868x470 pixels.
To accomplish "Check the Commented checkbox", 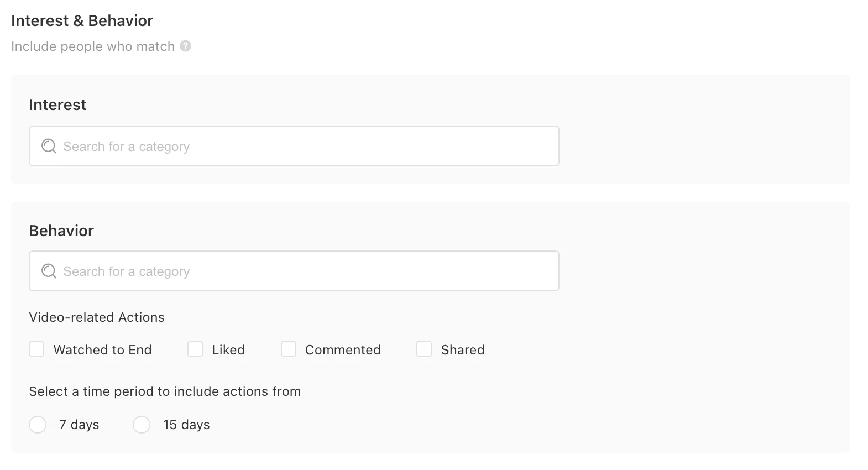I will pos(289,349).
